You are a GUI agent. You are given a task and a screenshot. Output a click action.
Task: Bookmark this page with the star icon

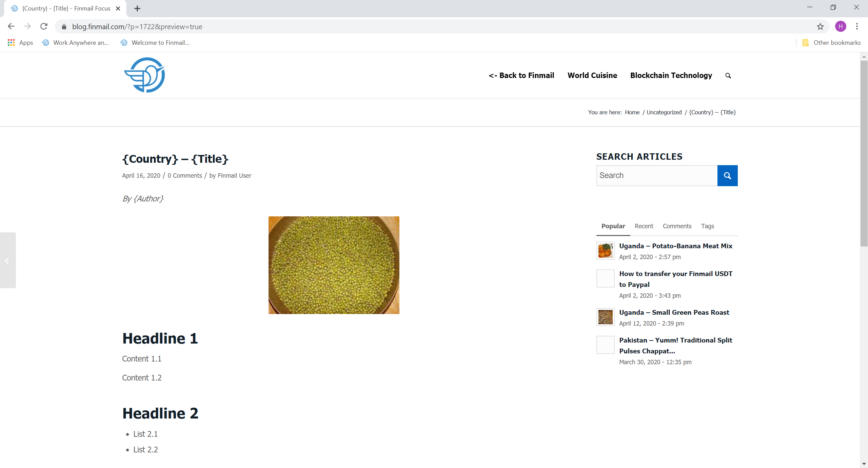point(820,26)
